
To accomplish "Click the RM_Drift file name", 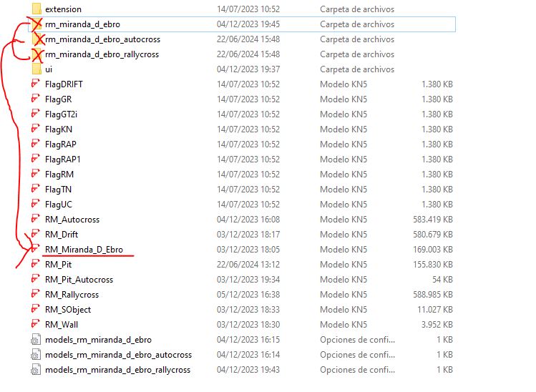I will pos(62,235).
